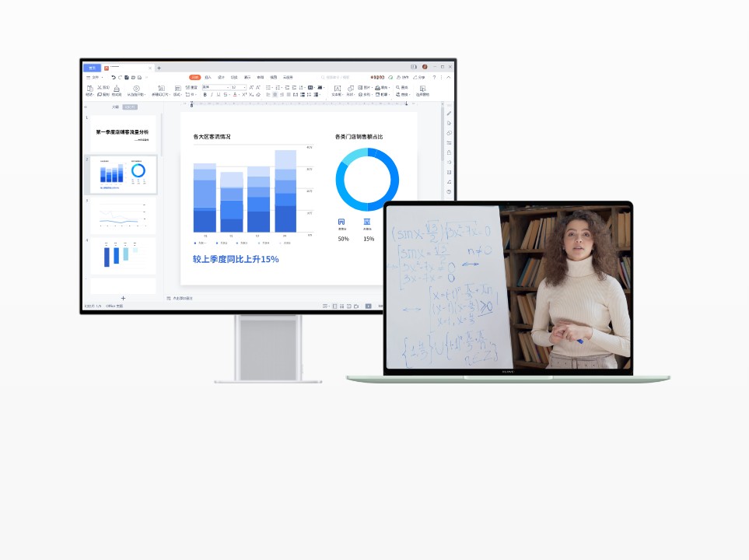
Task: Switch the left panel to 大纲 view
Action: [x=117, y=106]
